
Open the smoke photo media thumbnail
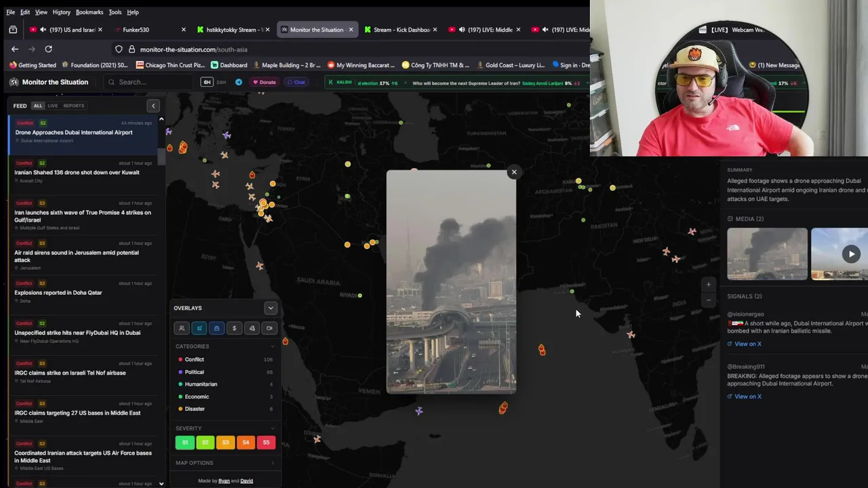(x=767, y=254)
